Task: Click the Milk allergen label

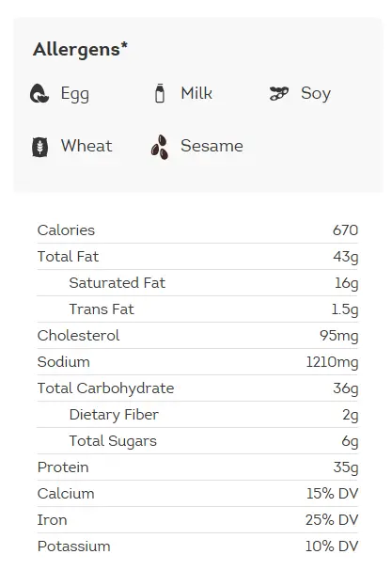Action: [196, 93]
